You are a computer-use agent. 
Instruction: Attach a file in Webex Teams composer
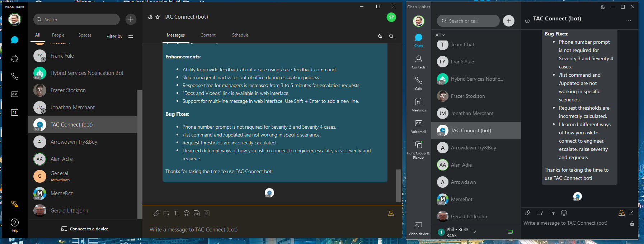tap(156, 213)
